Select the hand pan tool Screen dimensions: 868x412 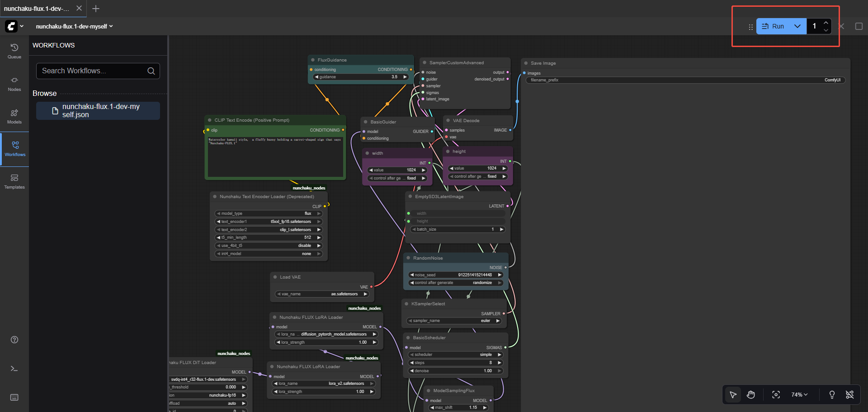pyautogui.click(x=751, y=395)
